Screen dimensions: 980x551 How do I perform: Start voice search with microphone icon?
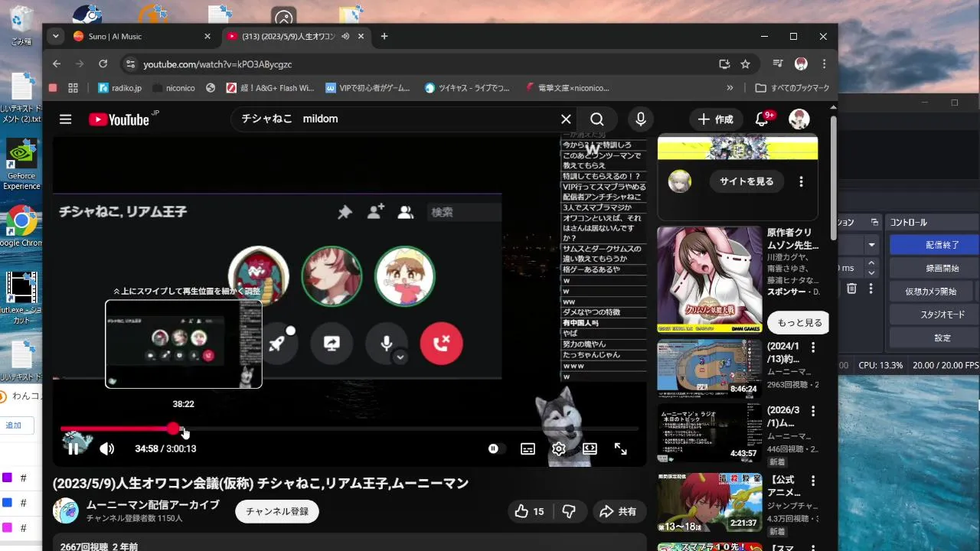click(x=641, y=119)
